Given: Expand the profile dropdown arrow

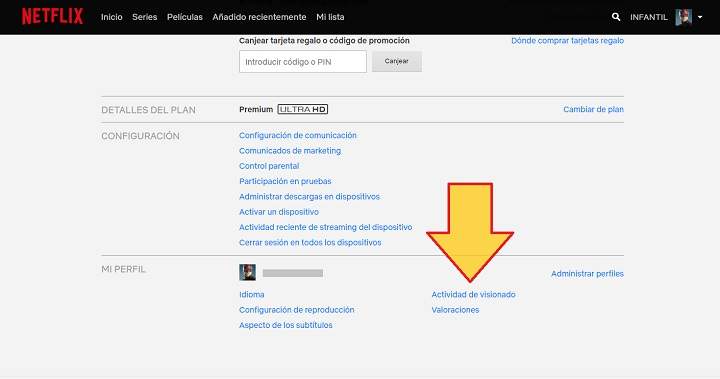Looking at the screenshot, I should 700,17.
